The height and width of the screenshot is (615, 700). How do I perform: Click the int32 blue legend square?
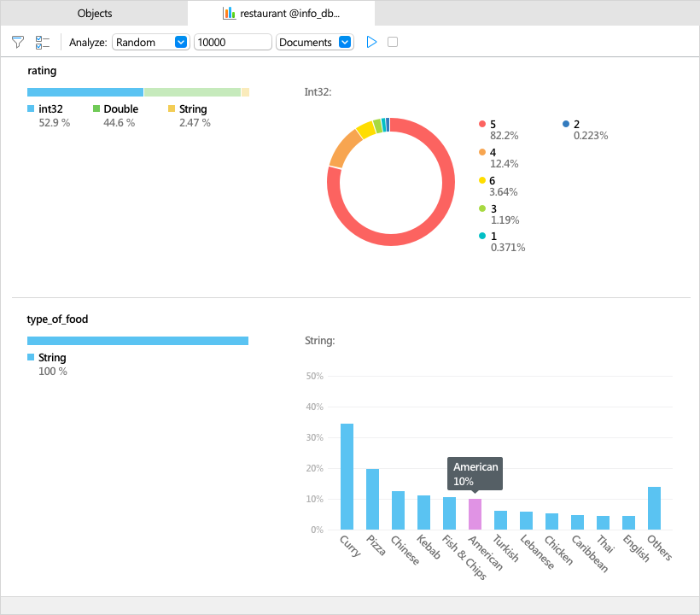[31, 108]
